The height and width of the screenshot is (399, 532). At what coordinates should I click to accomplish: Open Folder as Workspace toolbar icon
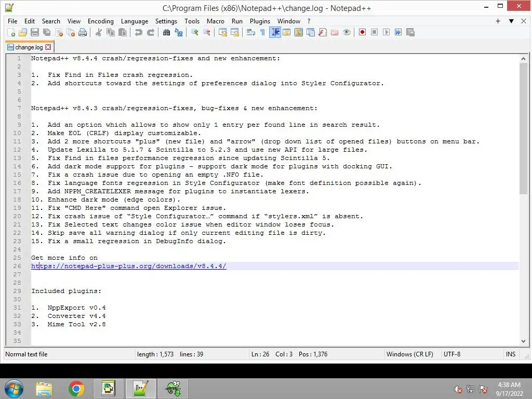point(335,32)
